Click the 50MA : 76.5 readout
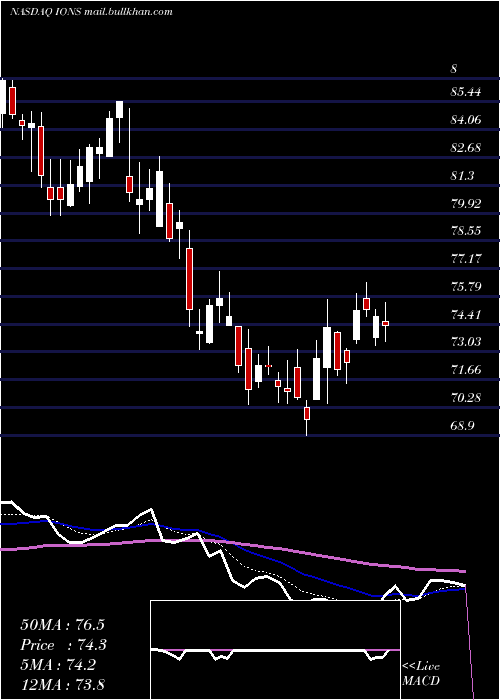The width and height of the screenshot is (500, 700). 63,625
